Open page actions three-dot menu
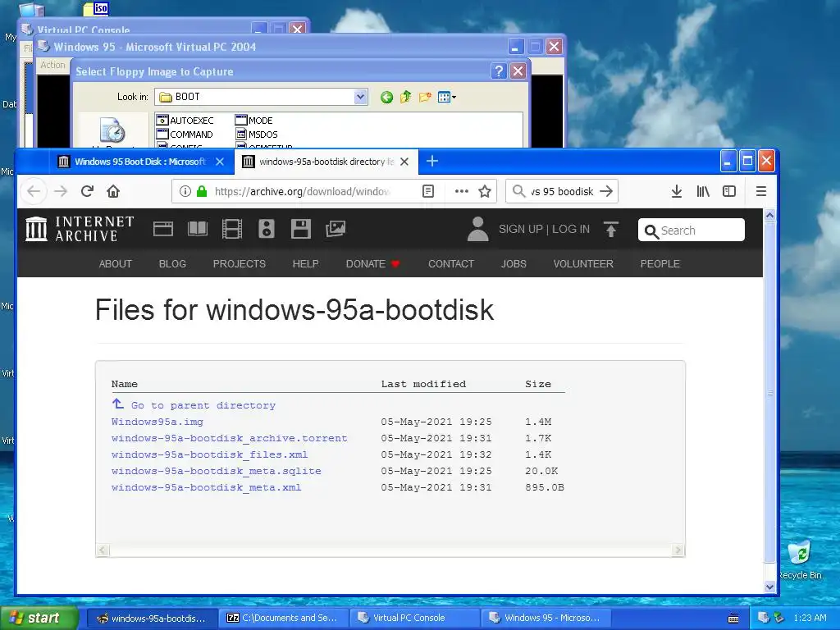This screenshot has height=630, width=840. point(461,191)
